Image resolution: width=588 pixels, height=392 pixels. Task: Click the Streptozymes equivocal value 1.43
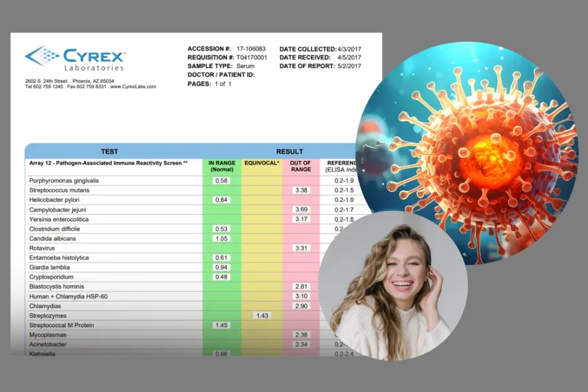(261, 316)
